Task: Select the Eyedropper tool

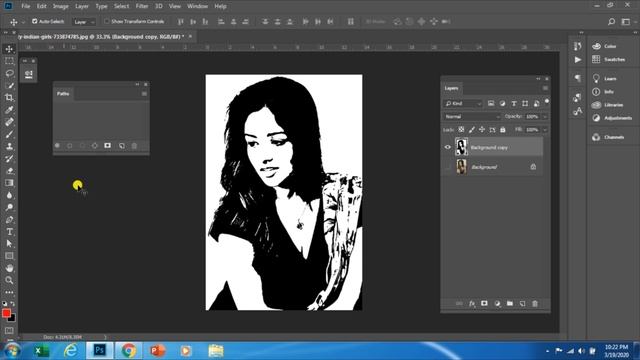Action: pos(9,110)
